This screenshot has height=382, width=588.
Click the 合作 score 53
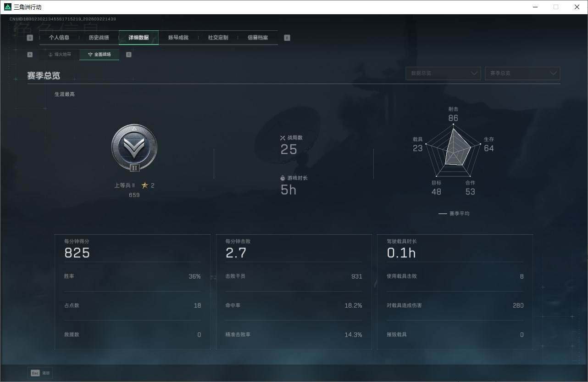tap(470, 191)
